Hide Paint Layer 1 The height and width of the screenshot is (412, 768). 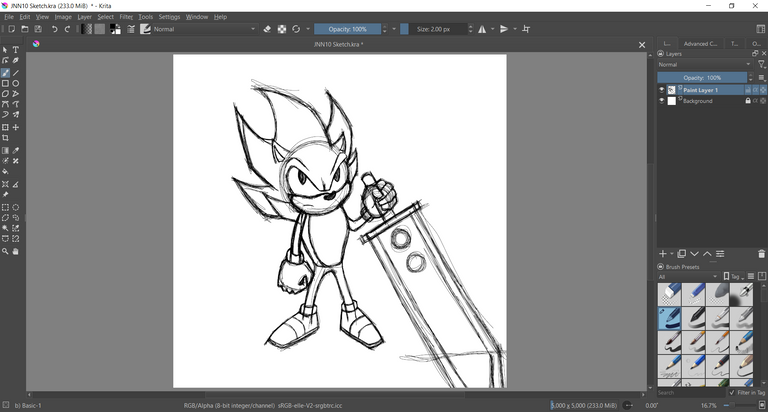(x=662, y=90)
